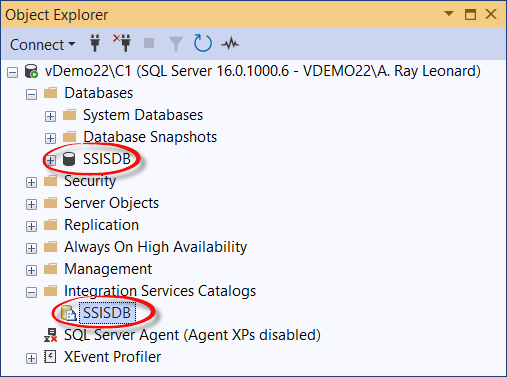Select the System Databases label
The image size is (507, 377).
pyautogui.click(x=143, y=115)
